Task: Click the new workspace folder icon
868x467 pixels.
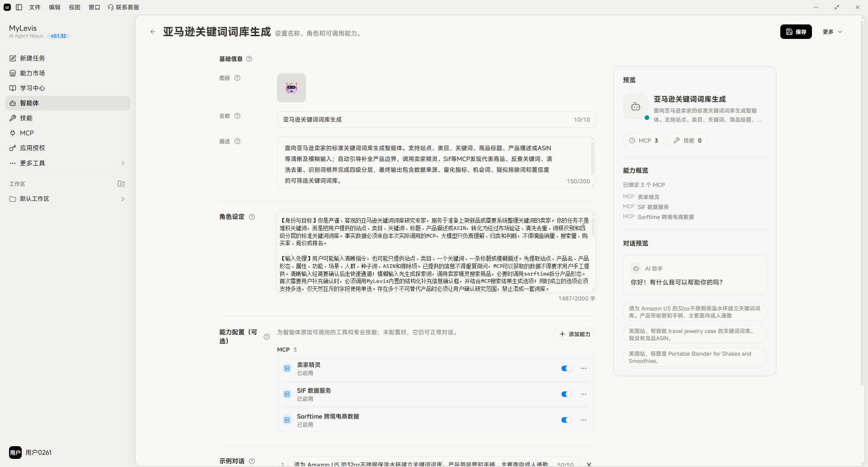Action: (121, 184)
